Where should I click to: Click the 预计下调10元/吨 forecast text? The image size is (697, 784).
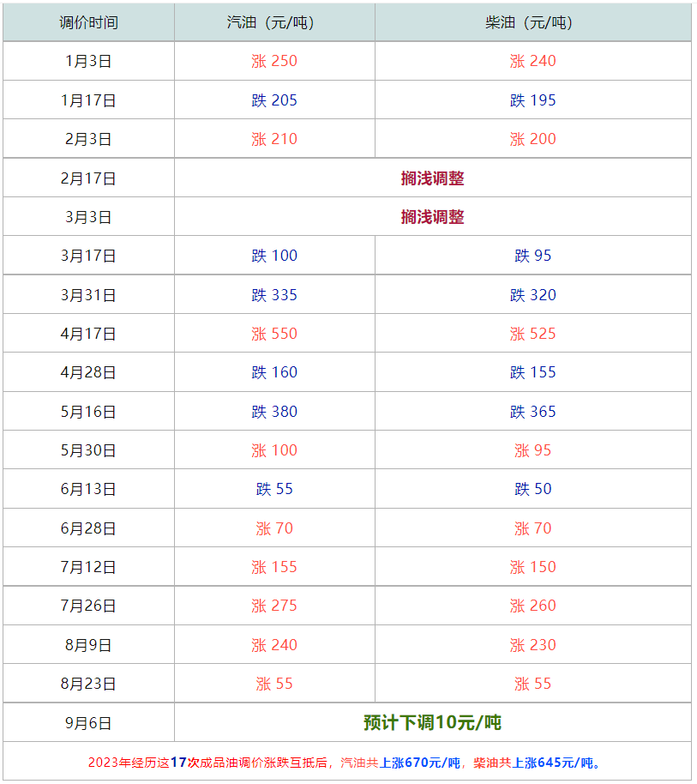(432, 722)
